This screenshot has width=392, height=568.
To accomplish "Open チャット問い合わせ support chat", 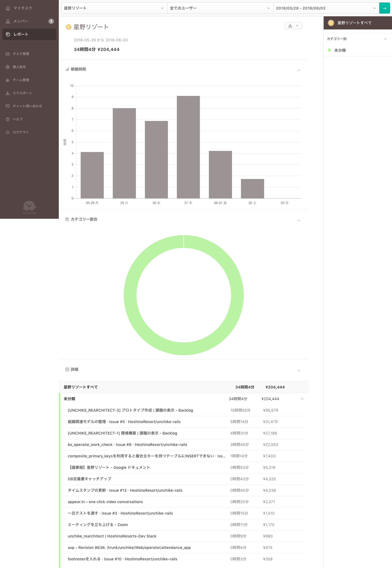I will (x=29, y=106).
